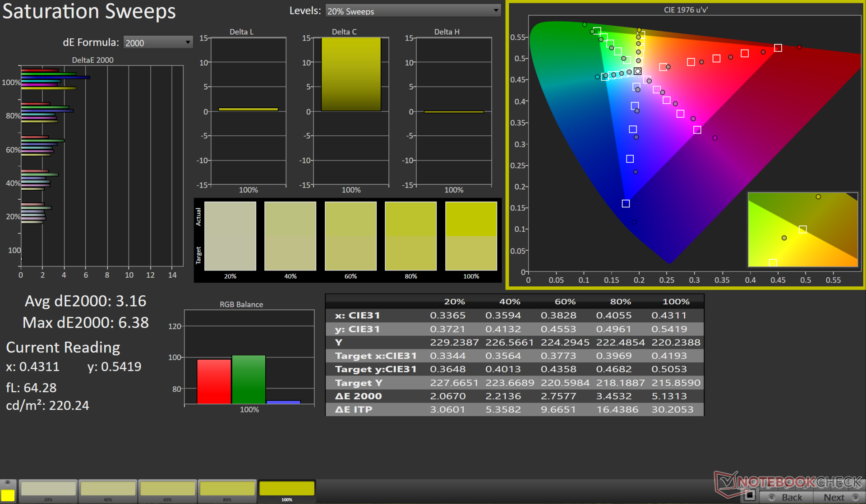Click the 100% column header in table
866x504 pixels.
pos(675,302)
